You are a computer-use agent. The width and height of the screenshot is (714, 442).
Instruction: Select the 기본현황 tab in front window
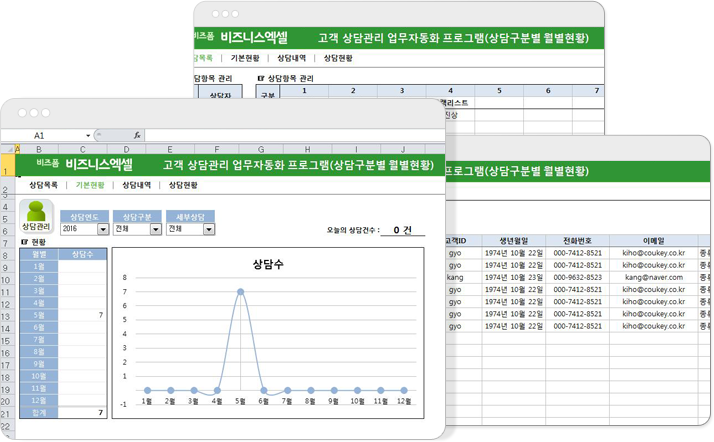click(90, 185)
